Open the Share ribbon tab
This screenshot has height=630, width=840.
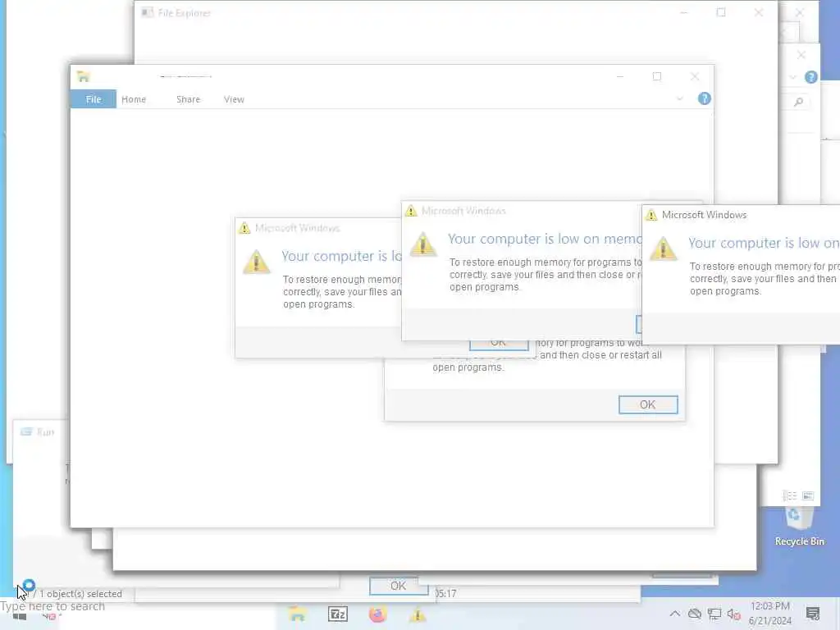(x=188, y=99)
